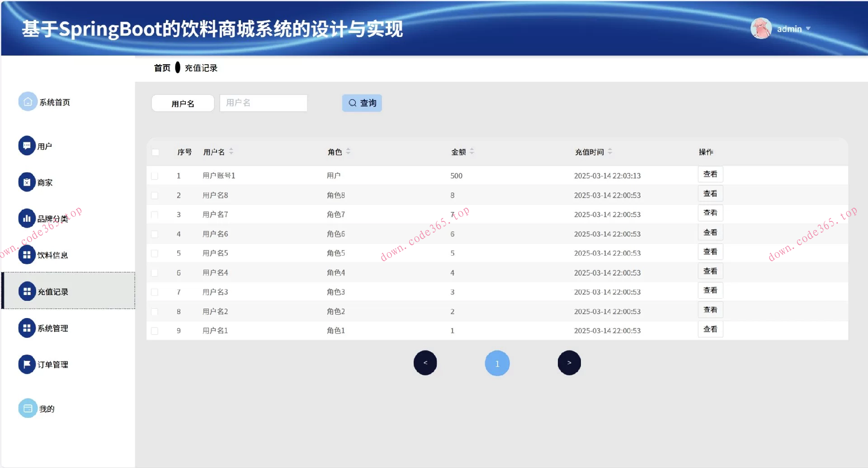Click the 商家 merchant sidebar icon
Viewport: 868px width, 468px height.
26,182
